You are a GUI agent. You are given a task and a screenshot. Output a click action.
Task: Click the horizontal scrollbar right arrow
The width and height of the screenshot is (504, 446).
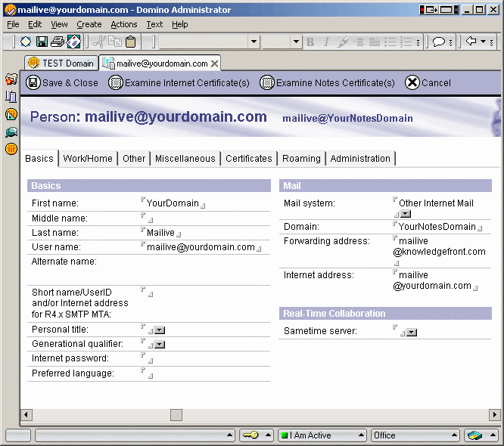pos(494,415)
